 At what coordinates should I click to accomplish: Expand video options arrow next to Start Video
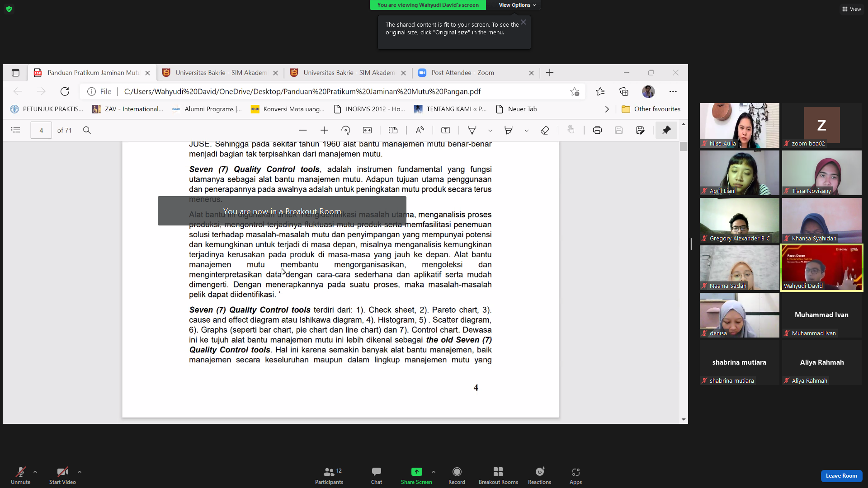click(x=80, y=472)
